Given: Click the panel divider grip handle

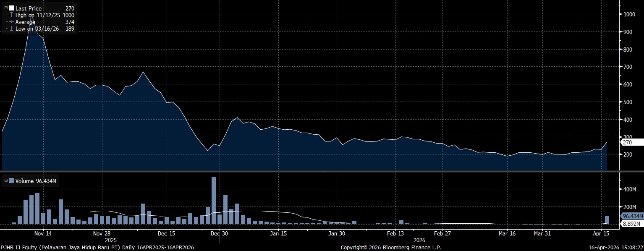Looking at the screenshot, I should coord(322,172).
